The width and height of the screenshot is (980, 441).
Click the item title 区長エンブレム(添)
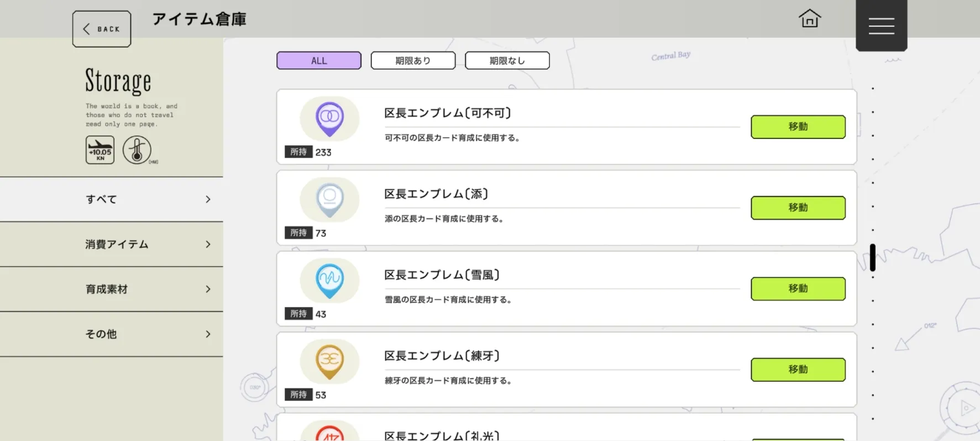pos(436,194)
